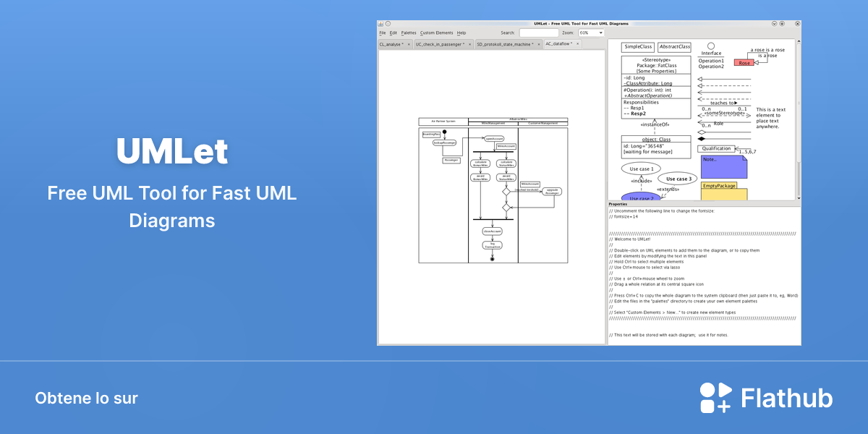Image resolution: width=868 pixels, height=434 pixels.
Task: Select the Use case 1 ellipse
Action: (641, 169)
